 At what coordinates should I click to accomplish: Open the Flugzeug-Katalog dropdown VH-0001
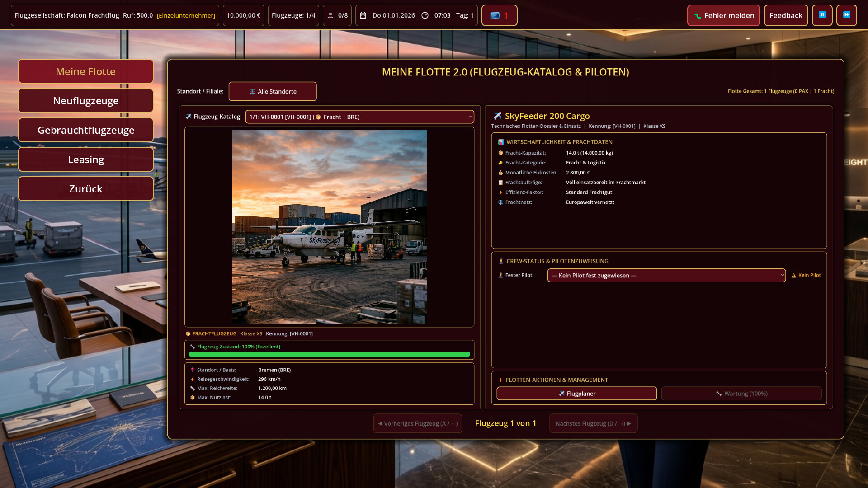359,117
